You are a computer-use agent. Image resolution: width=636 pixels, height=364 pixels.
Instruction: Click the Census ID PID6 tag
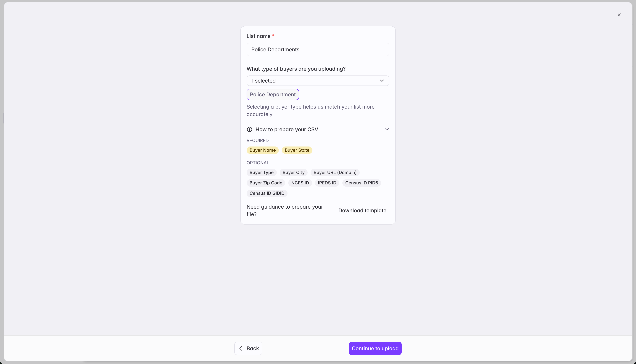pos(361,183)
